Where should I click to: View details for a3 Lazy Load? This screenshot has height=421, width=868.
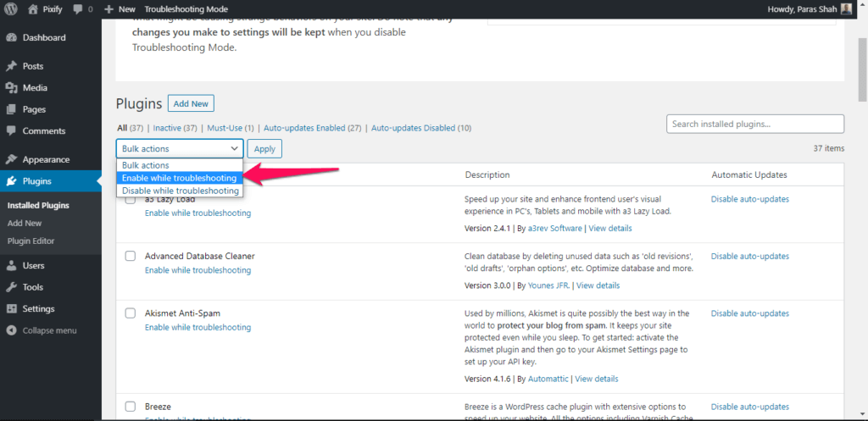tap(610, 228)
